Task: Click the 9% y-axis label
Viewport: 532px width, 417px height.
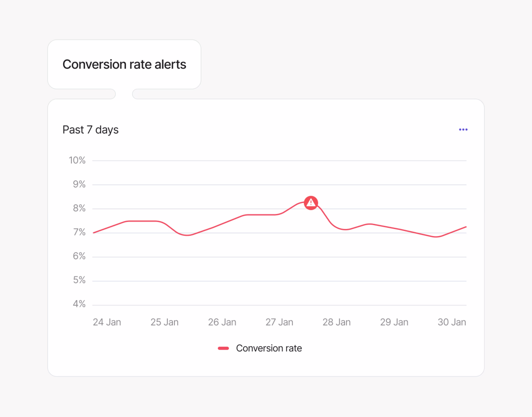Action: pyautogui.click(x=79, y=184)
